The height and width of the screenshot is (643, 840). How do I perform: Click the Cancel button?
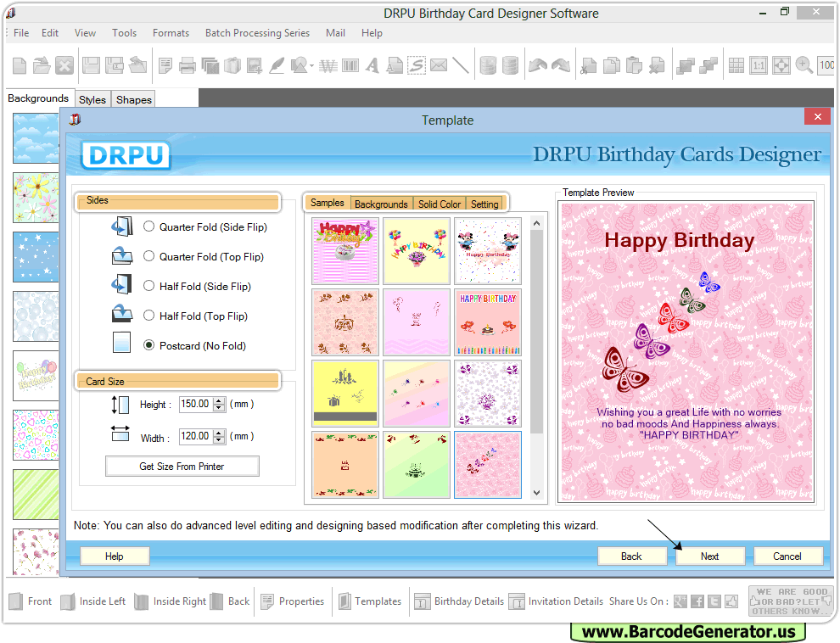click(787, 556)
